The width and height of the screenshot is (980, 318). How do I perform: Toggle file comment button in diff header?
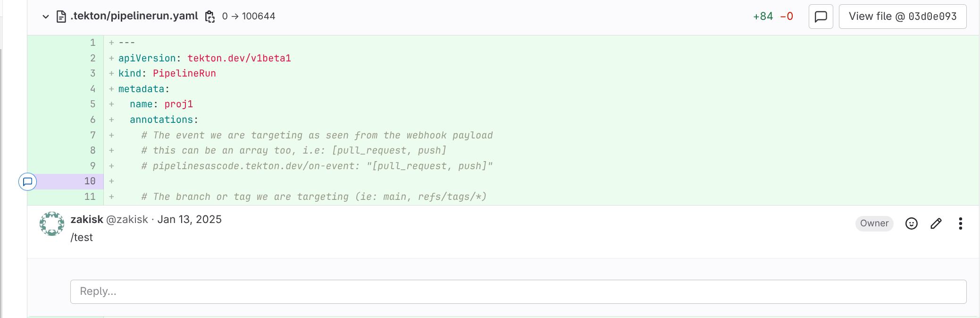[x=821, y=17]
